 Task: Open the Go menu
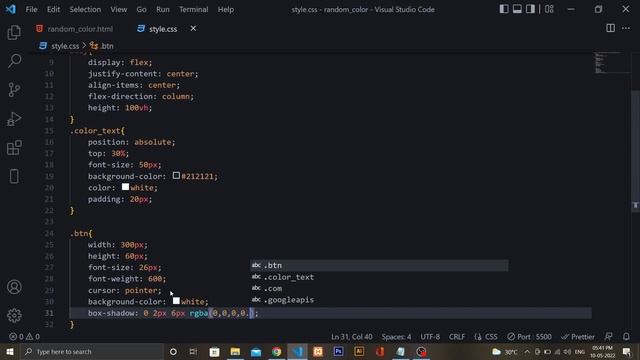coord(142,9)
